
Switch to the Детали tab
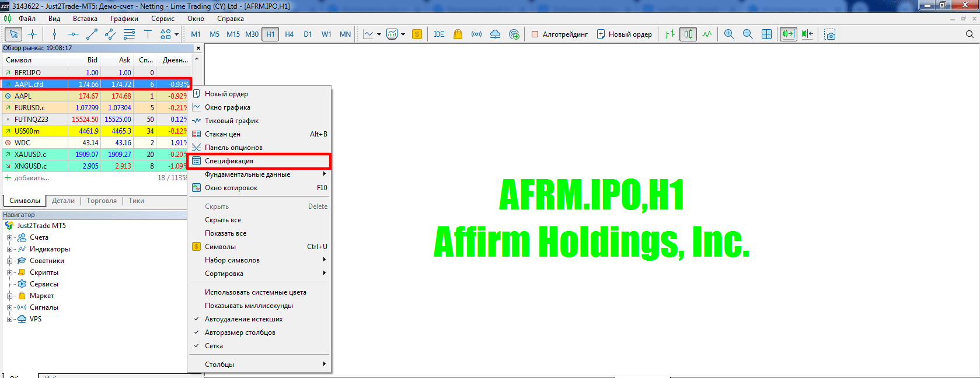click(x=63, y=201)
